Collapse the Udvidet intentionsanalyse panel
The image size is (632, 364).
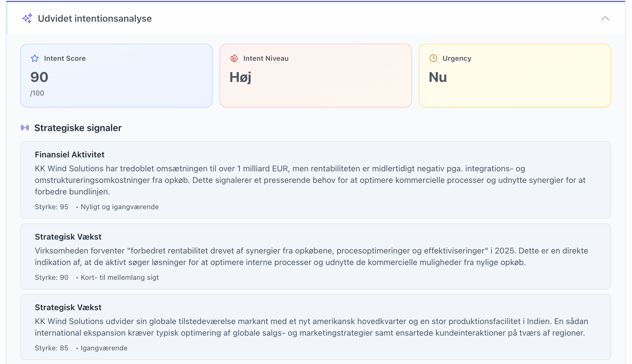click(605, 19)
